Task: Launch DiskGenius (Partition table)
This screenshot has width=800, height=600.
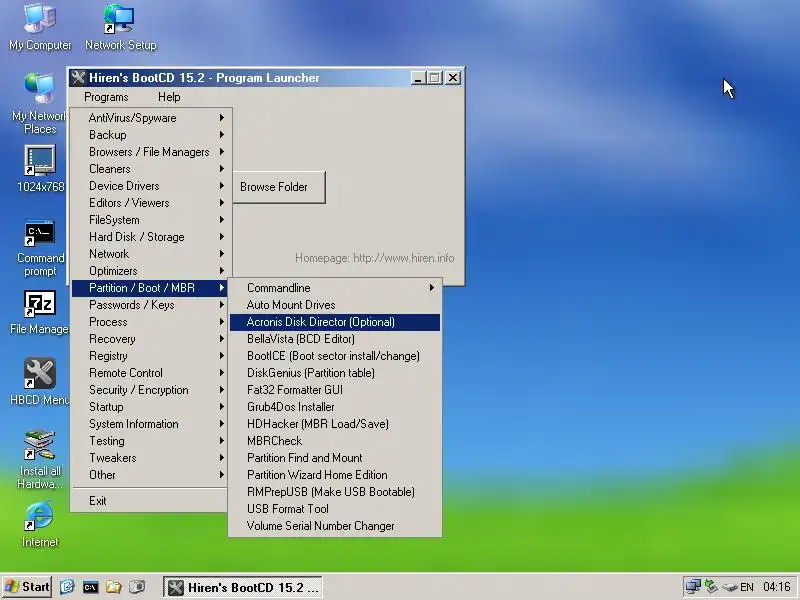Action: tap(335, 373)
